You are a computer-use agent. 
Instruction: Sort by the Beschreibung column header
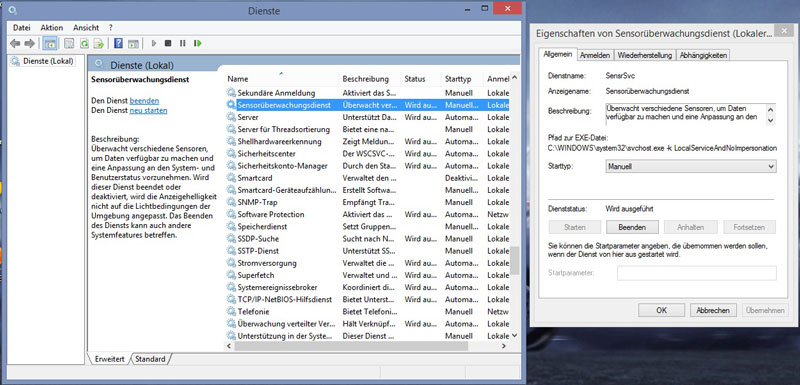(x=369, y=79)
